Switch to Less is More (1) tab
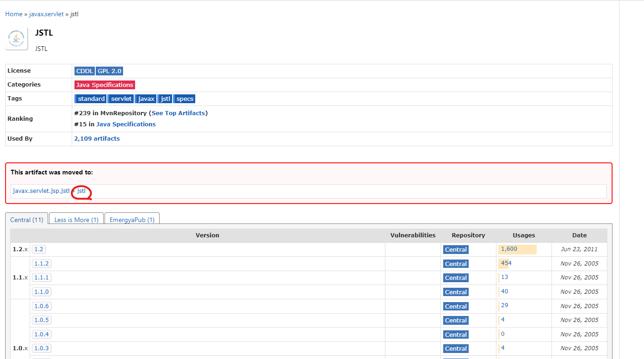This screenshot has height=359, width=644. 76,220
